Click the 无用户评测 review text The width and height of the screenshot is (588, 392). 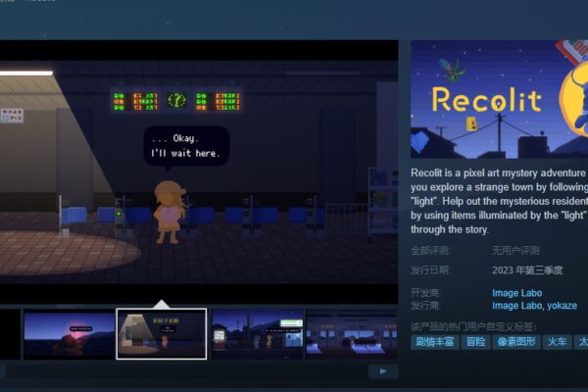coord(515,251)
